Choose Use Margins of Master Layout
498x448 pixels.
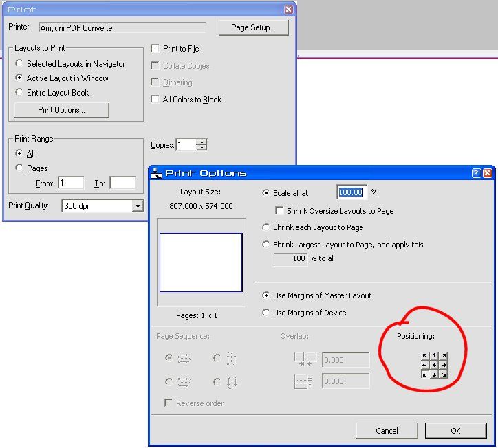(266, 295)
